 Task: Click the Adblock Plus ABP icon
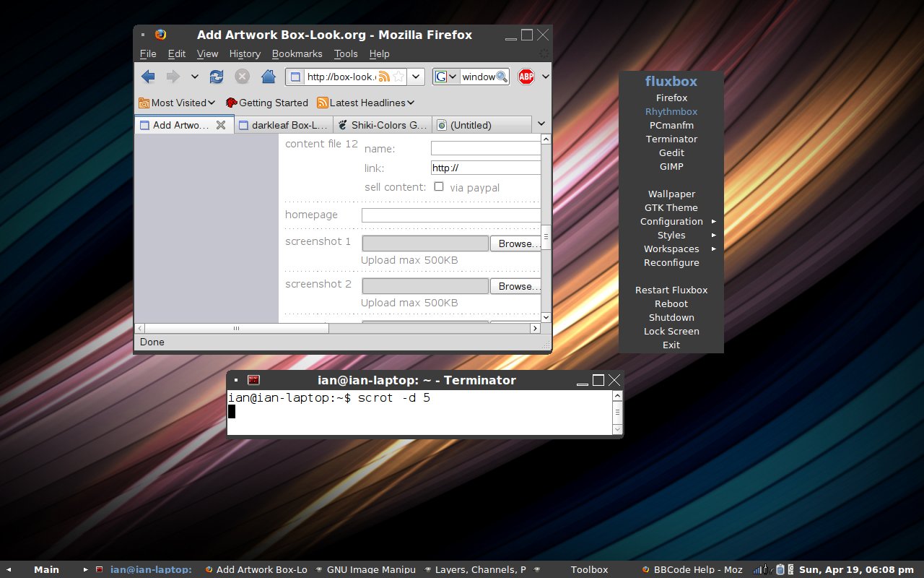(526, 77)
